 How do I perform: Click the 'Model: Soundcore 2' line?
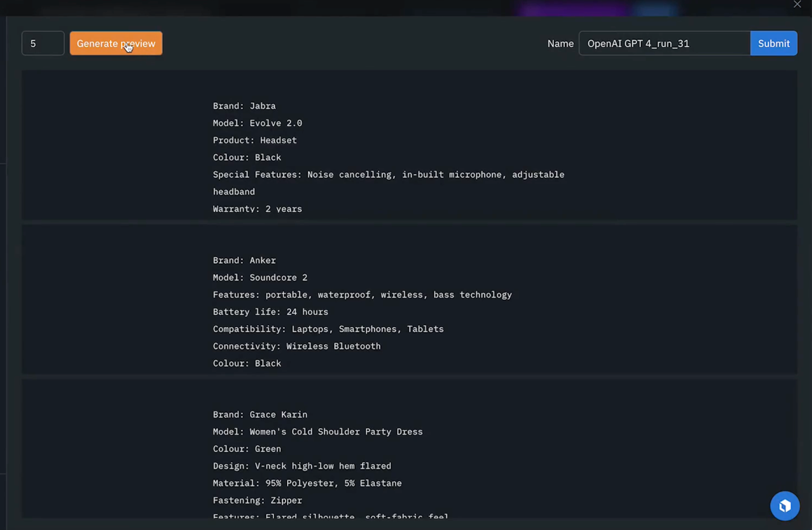pyautogui.click(x=260, y=277)
